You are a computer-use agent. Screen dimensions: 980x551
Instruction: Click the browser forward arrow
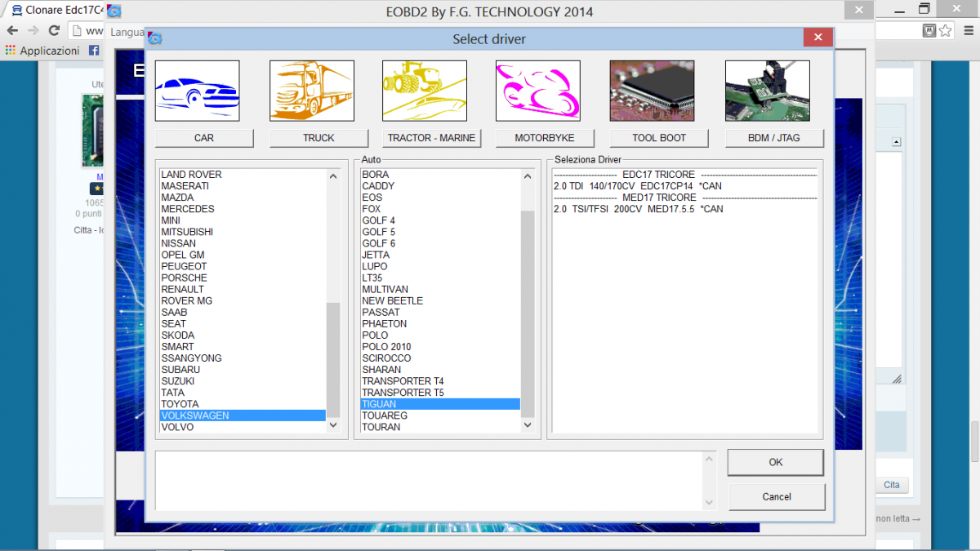tap(33, 30)
